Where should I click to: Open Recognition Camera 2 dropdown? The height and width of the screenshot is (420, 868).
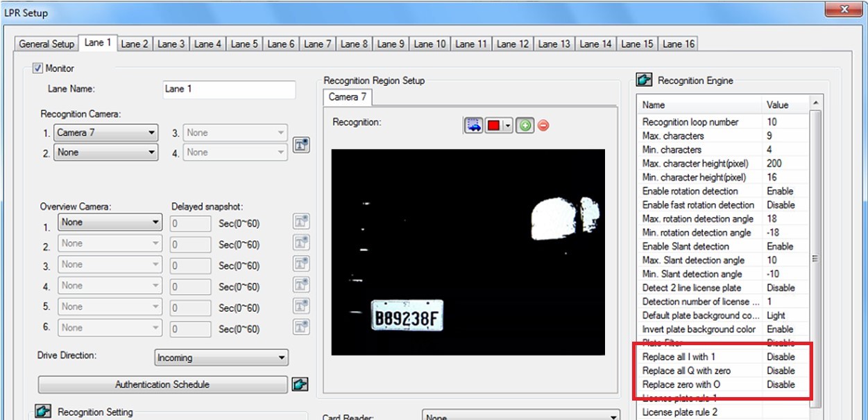click(x=105, y=152)
